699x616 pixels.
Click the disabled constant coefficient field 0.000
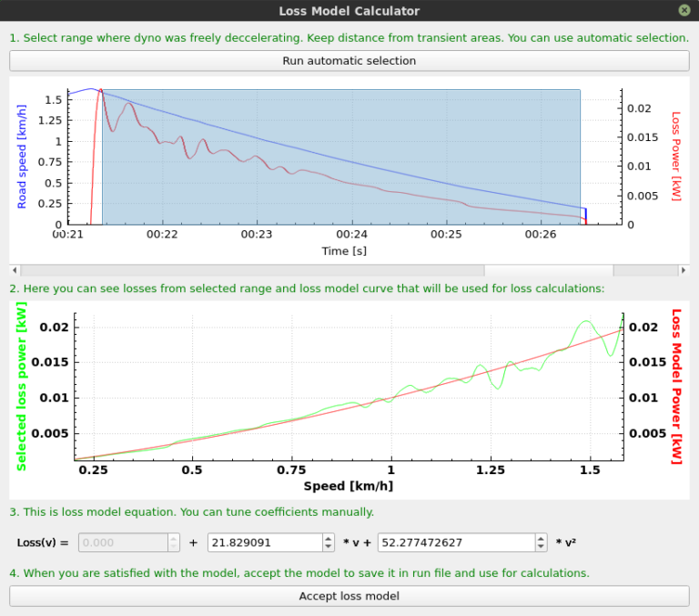coord(123,542)
